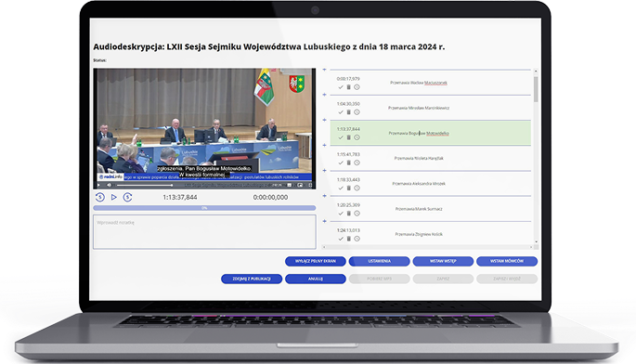Insert a new entry before the 1:13:37,844 row
The image size is (636, 364).
324,120
